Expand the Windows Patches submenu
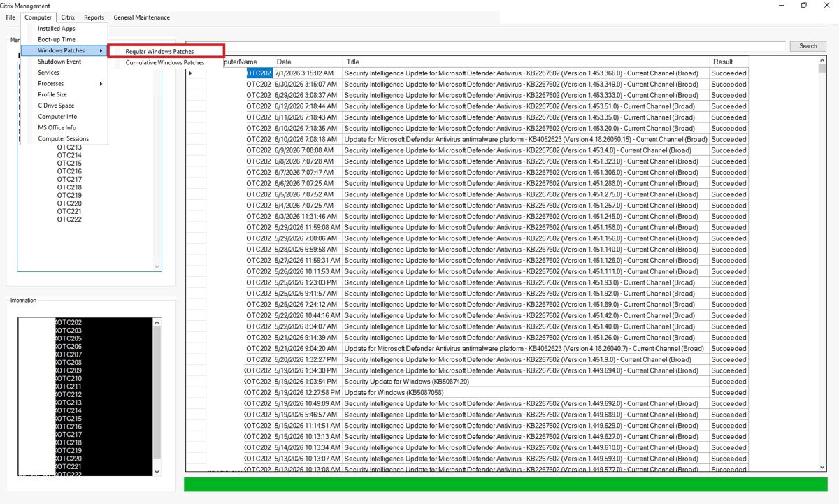Image resolution: width=839 pixels, height=504 pixels. click(64, 50)
